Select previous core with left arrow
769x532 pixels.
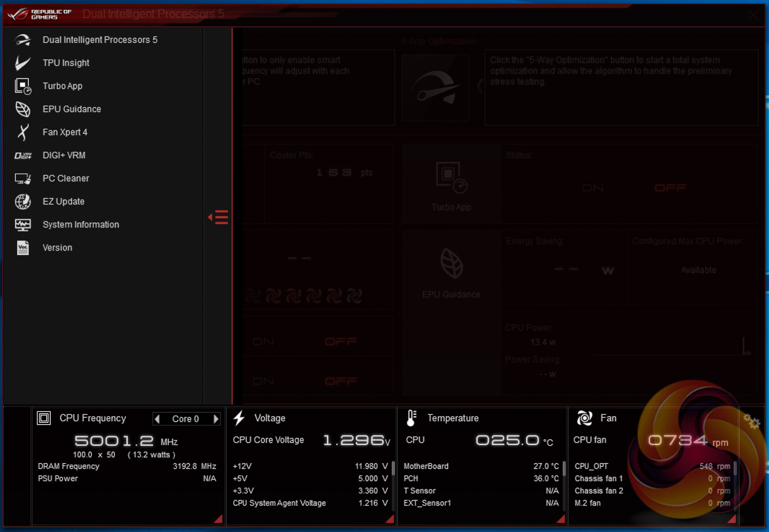pos(157,419)
